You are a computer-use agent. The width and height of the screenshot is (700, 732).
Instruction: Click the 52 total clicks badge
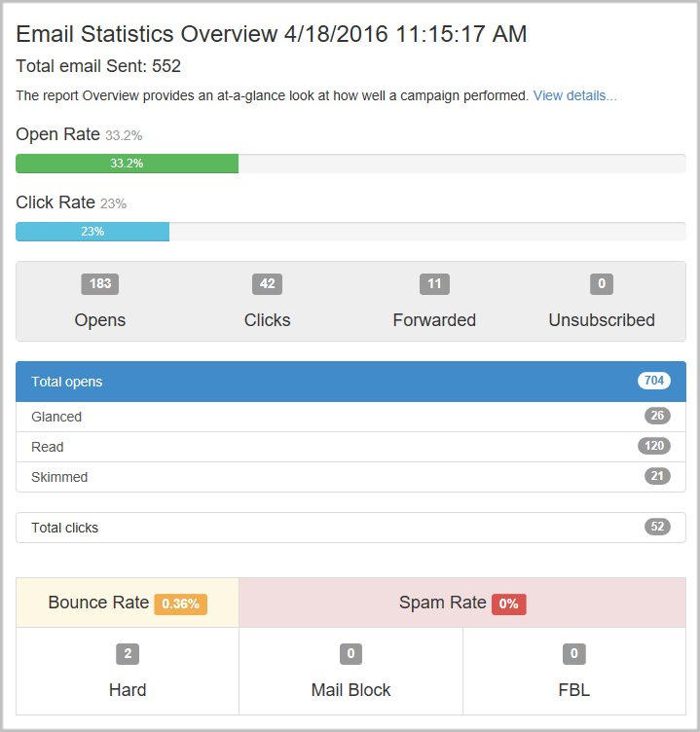tap(657, 527)
